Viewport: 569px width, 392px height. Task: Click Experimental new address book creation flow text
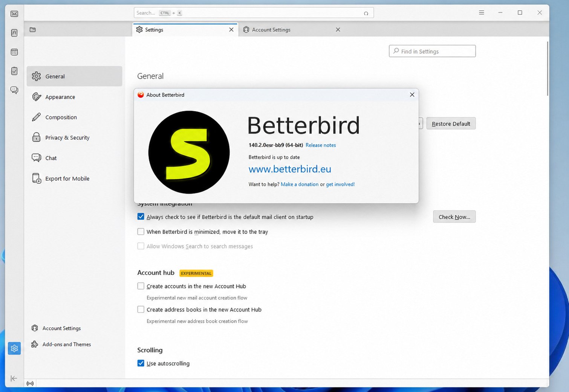pyautogui.click(x=197, y=321)
